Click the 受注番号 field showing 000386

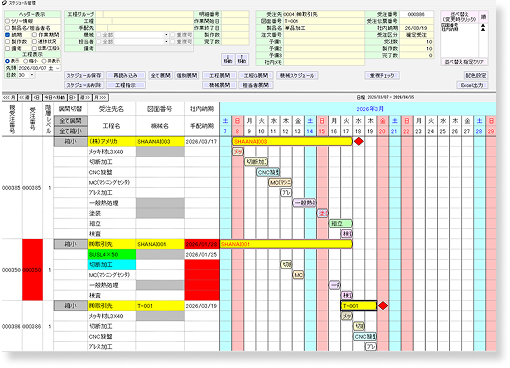[x=416, y=14]
